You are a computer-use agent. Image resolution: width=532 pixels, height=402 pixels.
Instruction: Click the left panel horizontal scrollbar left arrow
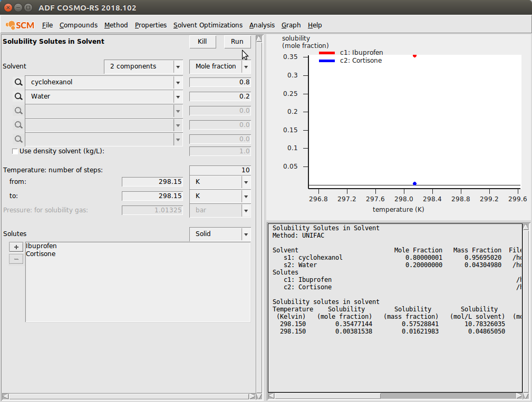pyautogui.click(x=5, y=396)
